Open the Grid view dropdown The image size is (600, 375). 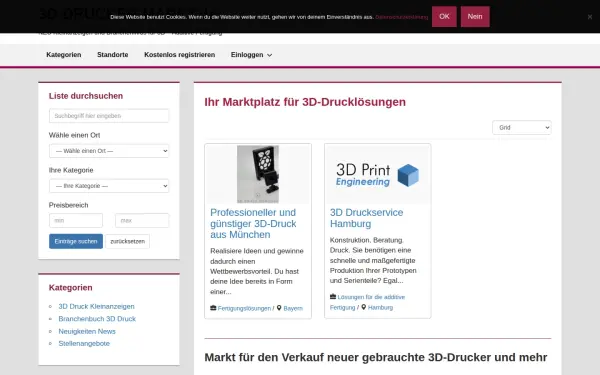click(522, 127)
